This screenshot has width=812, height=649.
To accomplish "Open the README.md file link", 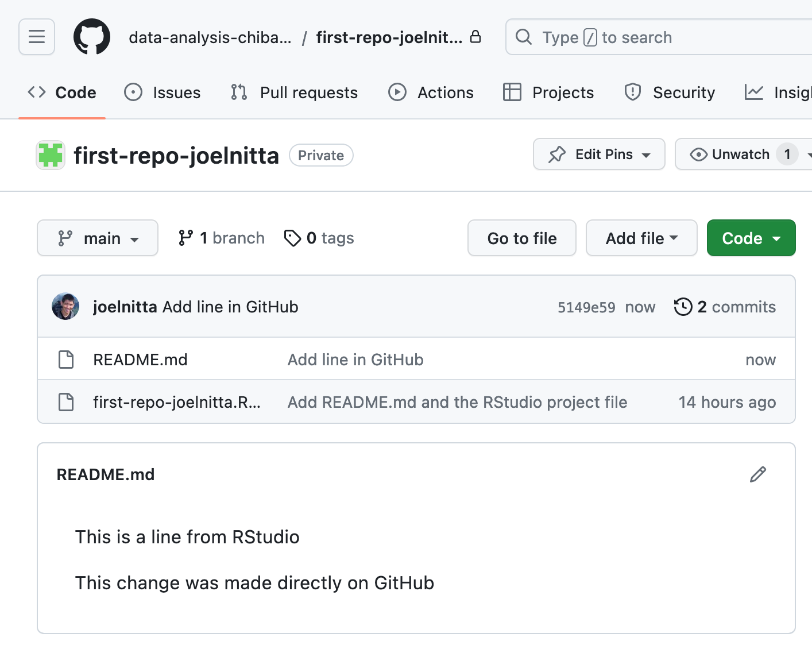I will point(140,360).
